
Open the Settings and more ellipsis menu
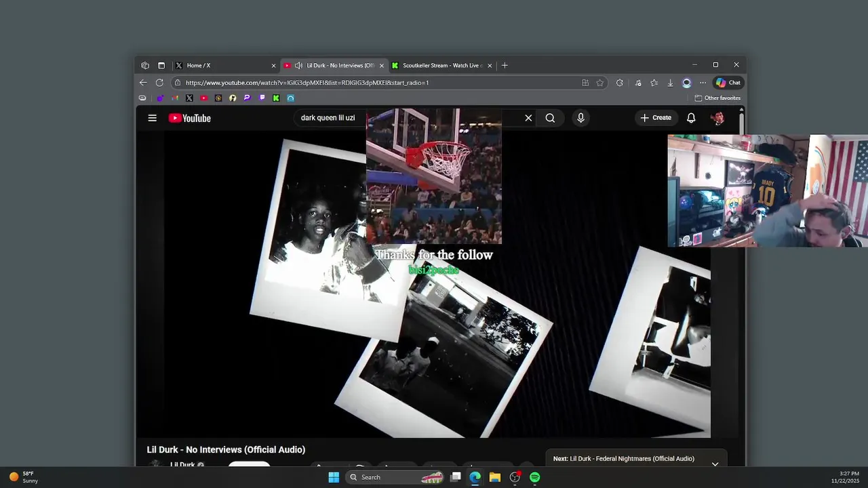tap(703, 83)
